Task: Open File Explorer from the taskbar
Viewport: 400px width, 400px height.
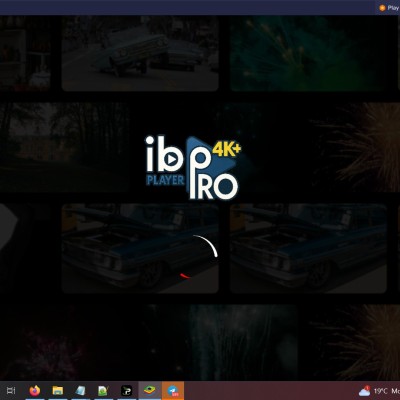Action: 58,391
